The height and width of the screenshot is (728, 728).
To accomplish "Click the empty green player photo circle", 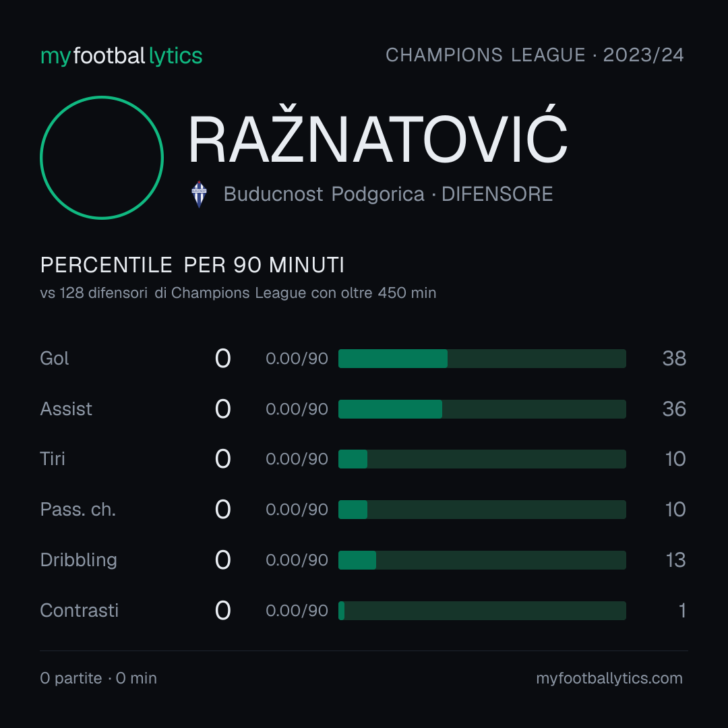I will point(102,157).
